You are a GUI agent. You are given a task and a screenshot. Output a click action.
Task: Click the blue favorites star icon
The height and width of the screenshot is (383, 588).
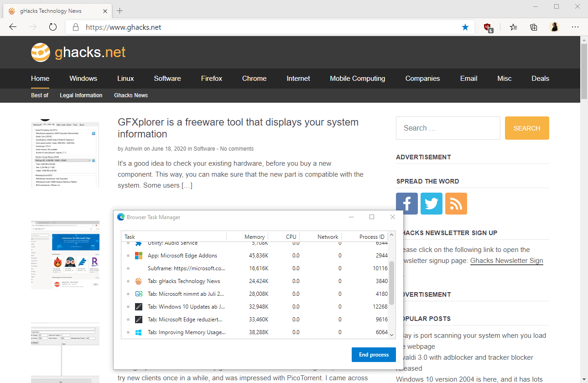pyautogui.click(x=465, y=27)
